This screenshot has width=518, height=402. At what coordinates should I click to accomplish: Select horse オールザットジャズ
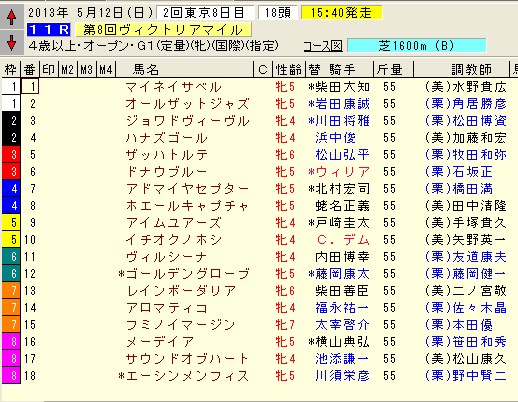[x=187, y=104]
